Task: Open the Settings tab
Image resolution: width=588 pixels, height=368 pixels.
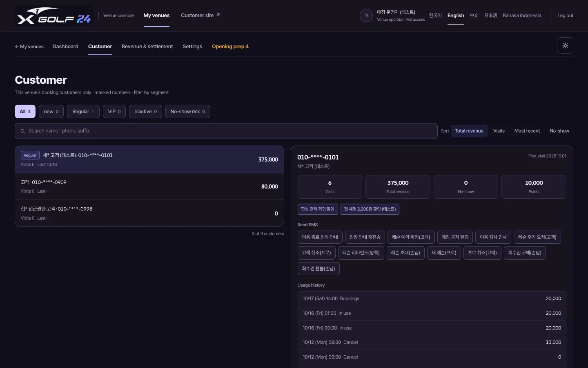Action: click(192, 47)
